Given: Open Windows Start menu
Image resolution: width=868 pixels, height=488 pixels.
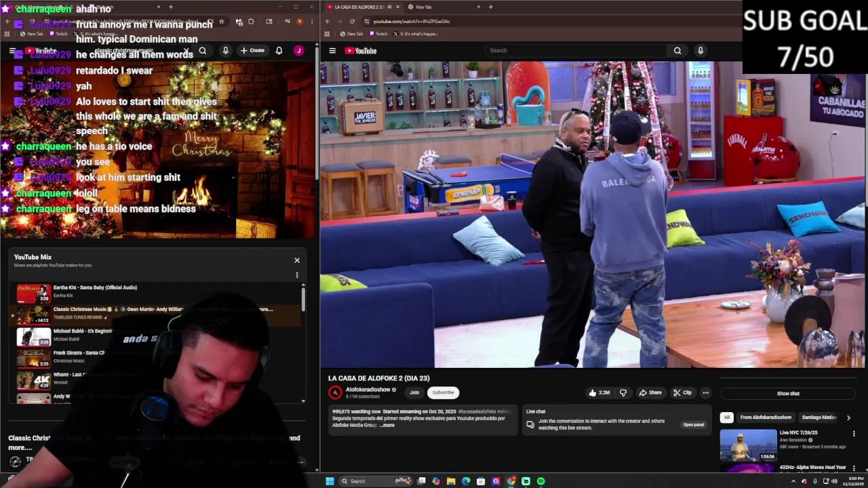Looking at the screenshot, I should point(330,481).
